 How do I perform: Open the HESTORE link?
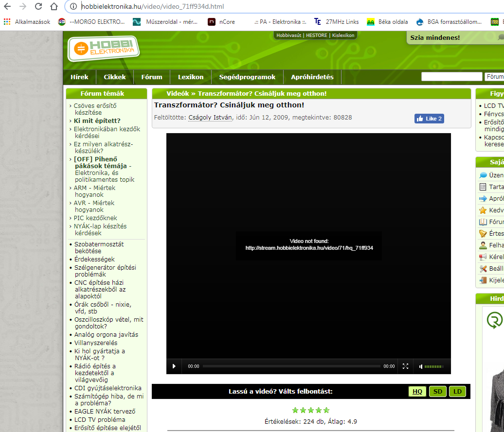tap(317, 35)
